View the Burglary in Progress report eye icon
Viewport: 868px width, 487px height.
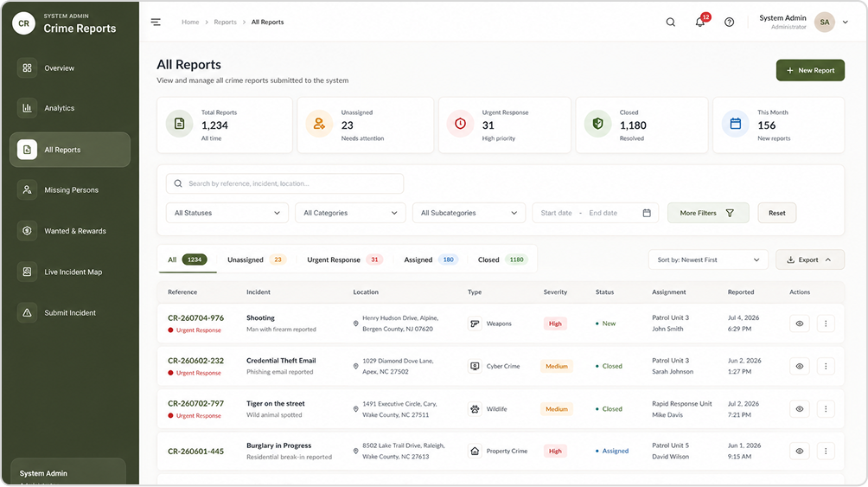(800, 451)
